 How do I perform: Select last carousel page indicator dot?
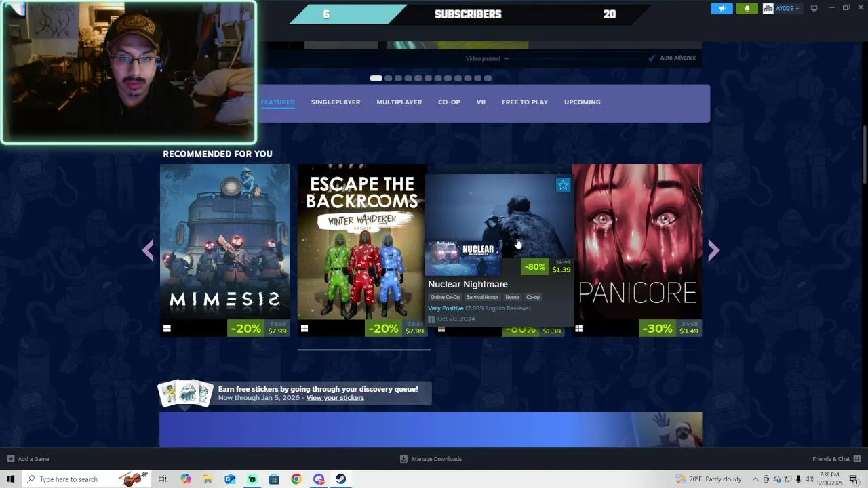(488, 78)
